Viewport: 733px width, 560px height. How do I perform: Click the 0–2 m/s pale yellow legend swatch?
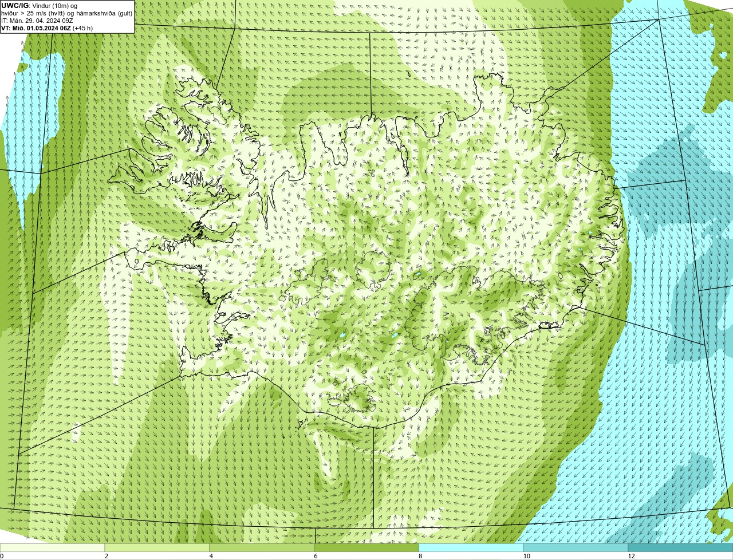(52, 547)
